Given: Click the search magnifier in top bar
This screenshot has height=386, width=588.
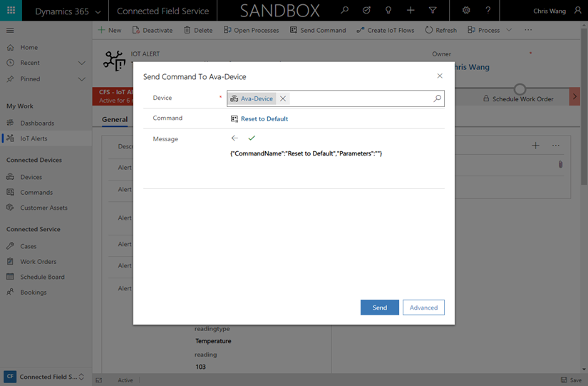Looking at the screenshot, I should (x=344, y=11).
